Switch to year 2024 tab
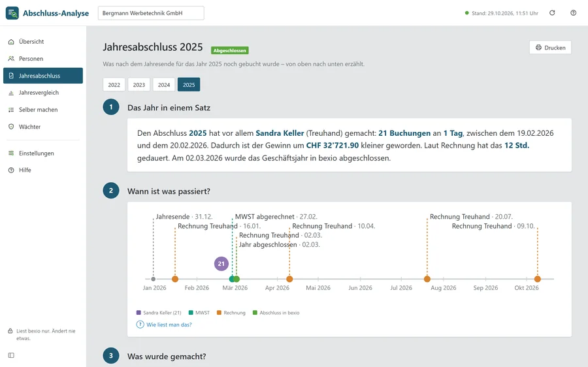The height and width of the screenshot is (367, 588). [x=164, y=85]
